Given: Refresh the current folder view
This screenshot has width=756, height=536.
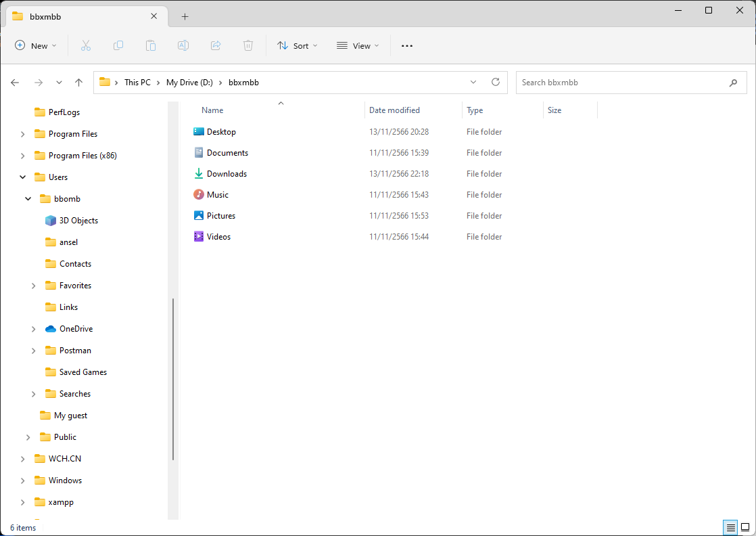Looking at the screenshot, I should (x=496, y=83).
